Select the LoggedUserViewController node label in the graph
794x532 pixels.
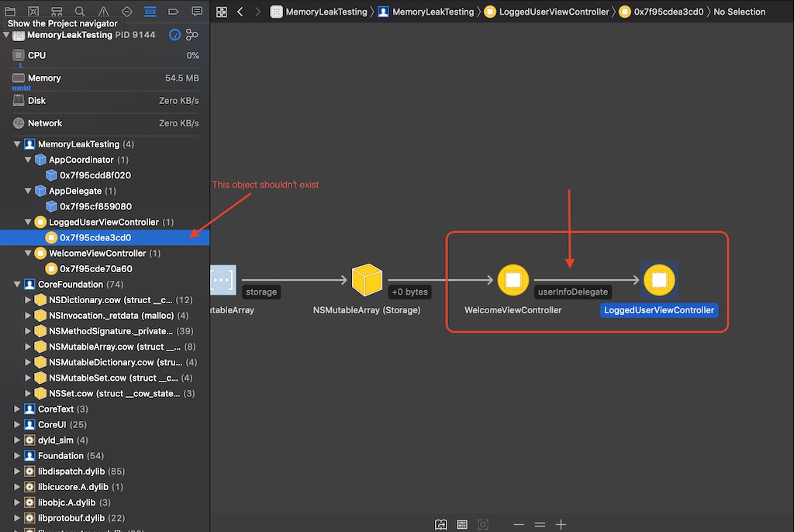[x=658, y=310]
